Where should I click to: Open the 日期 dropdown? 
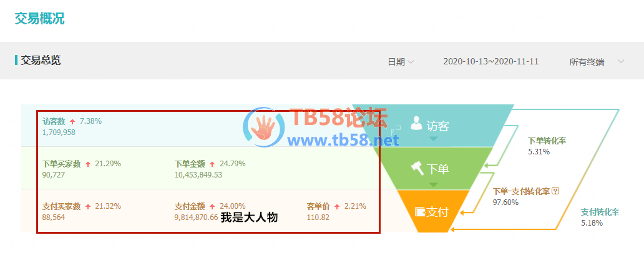click(x=401, y=62)
